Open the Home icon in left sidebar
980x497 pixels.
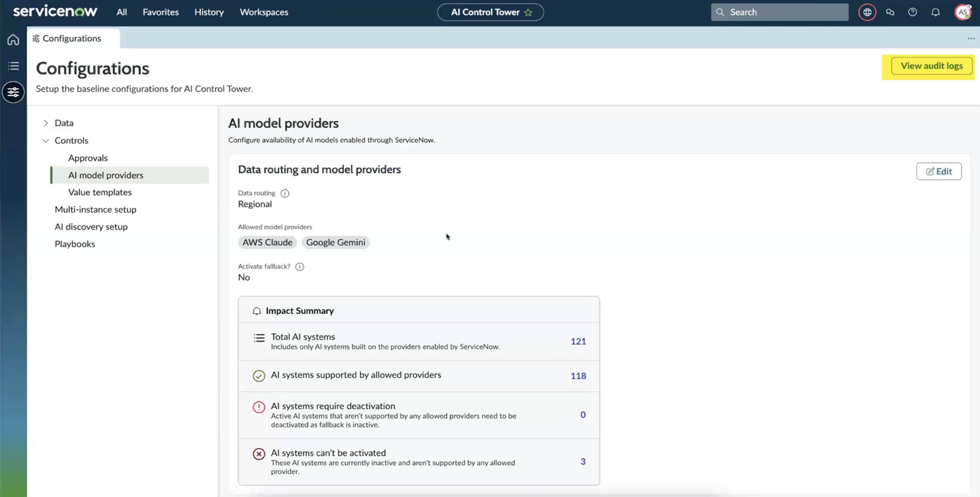13,40
